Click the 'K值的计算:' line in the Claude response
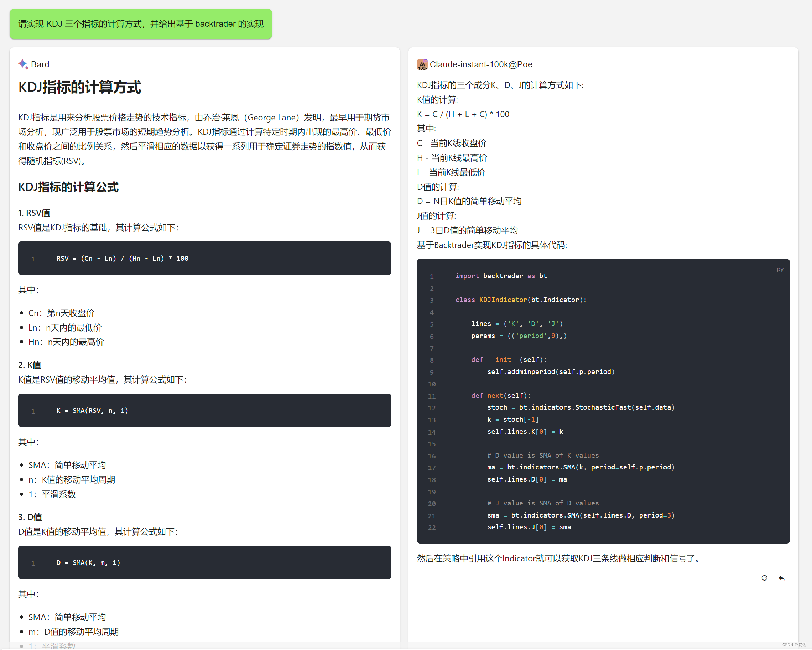Screen dimensions: 812x650 [x=437, y=100]
